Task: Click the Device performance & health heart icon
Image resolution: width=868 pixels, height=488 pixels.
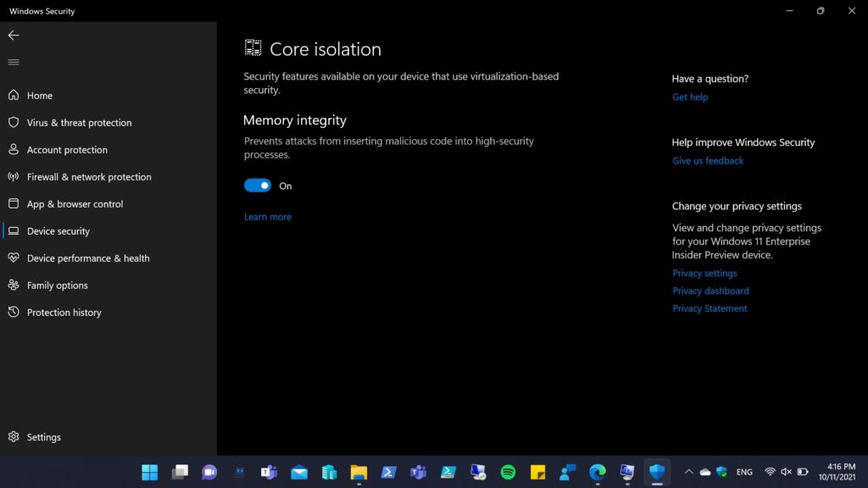Action: click(x=13, y=258)
